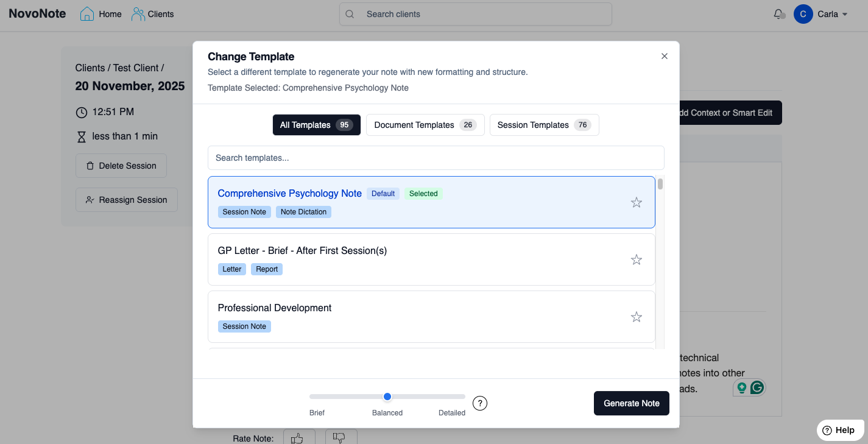This screenshot has width=868, height=444.
Task: Focus the Search templates input field
Action: tap(436, 158)
